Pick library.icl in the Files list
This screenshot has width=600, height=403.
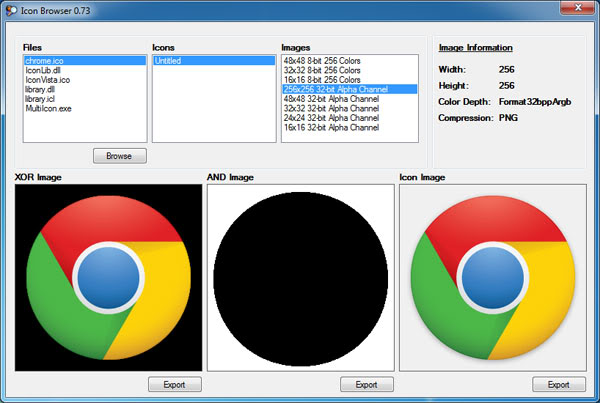coord(41,99)
